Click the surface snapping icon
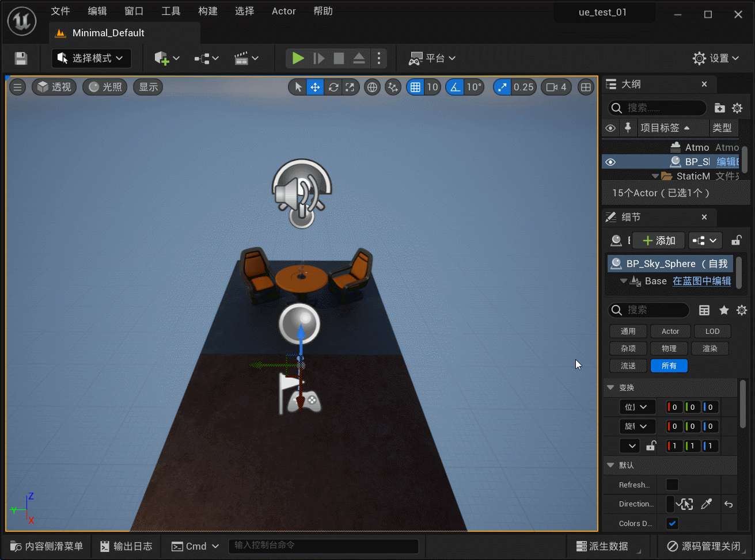The height and width of the screenshot is (560, 755). point(393,87)
